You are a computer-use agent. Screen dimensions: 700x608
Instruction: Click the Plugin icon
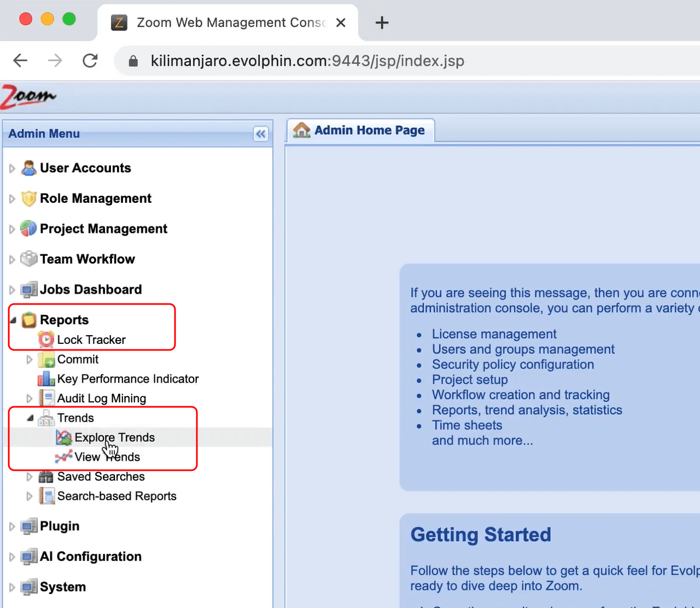point(29,526)
